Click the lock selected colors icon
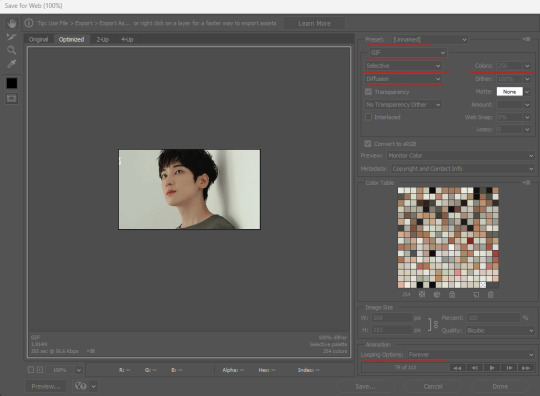The height and width of the screenshot is (396, 540). point(452,294)
